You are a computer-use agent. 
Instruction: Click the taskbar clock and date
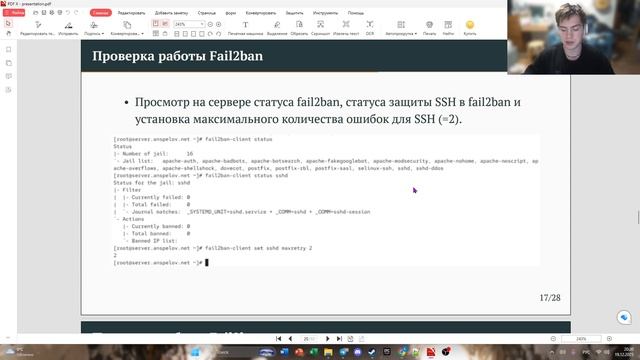[624, 352]
